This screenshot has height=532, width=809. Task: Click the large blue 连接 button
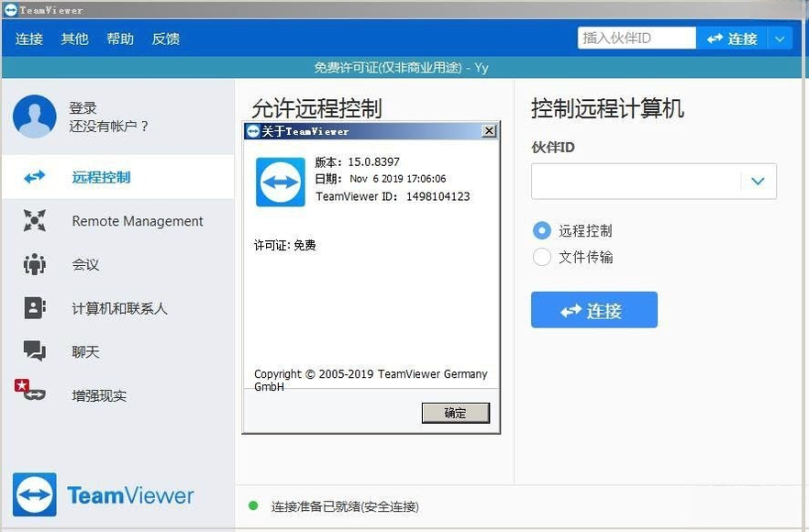594,310
